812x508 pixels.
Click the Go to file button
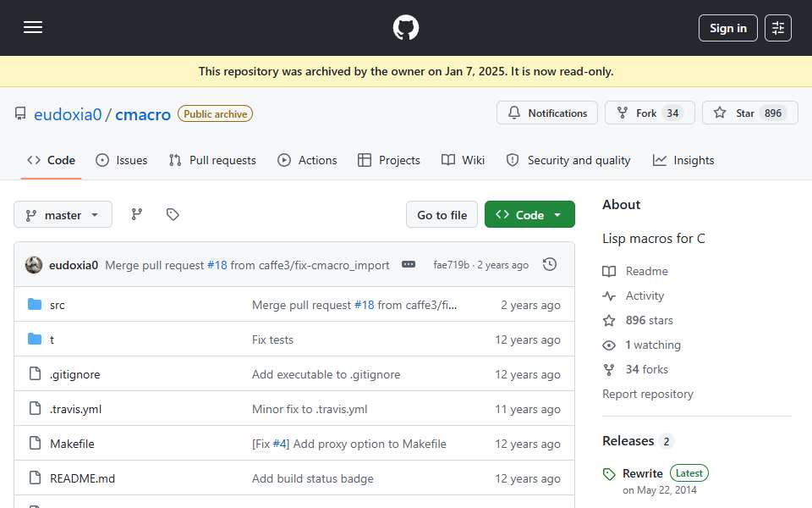point(442,214)
